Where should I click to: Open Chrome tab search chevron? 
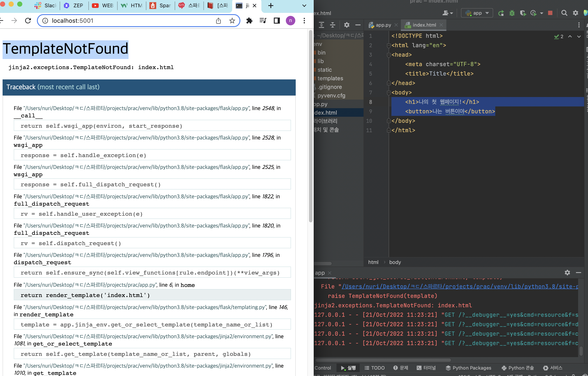pyautogui.click(x=304, y=6)
